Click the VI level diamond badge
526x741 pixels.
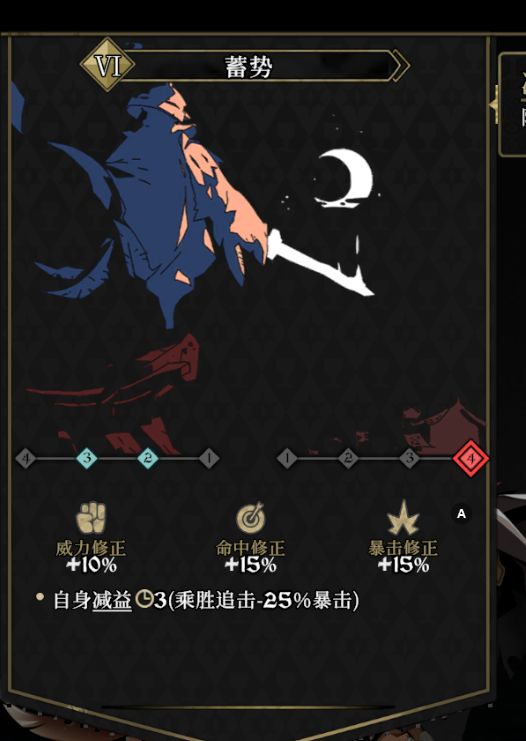(108, 65)
